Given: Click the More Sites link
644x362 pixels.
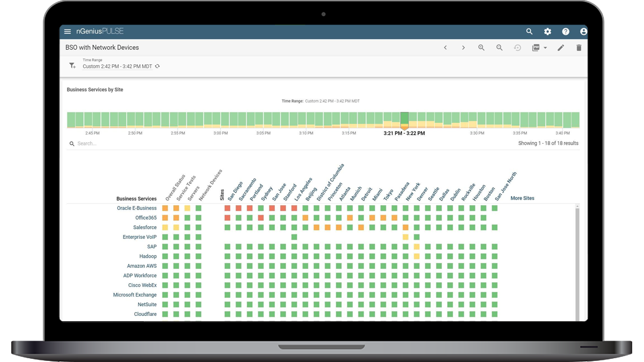Looking at the screenshot, I should point(522,198).
